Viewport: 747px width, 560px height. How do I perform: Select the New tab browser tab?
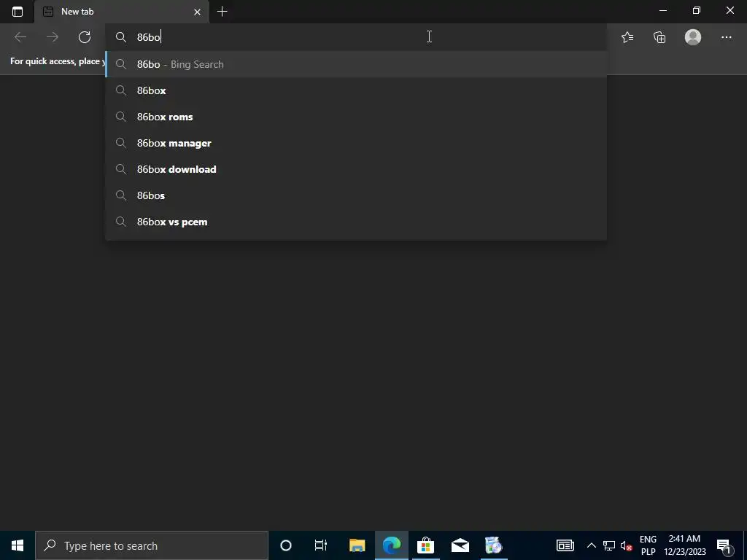pyautogui.click(x=122, y=12)
